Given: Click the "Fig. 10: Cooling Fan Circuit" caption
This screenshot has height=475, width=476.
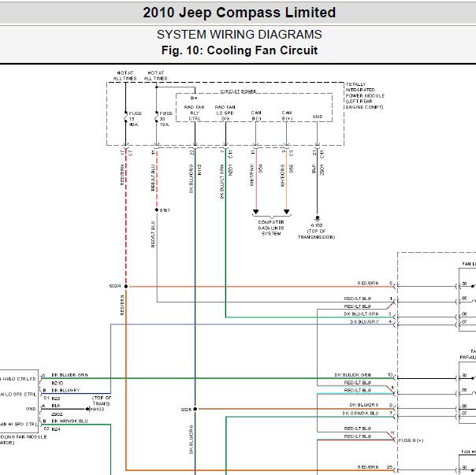Looking at the screenshot, I should [240, 50].
